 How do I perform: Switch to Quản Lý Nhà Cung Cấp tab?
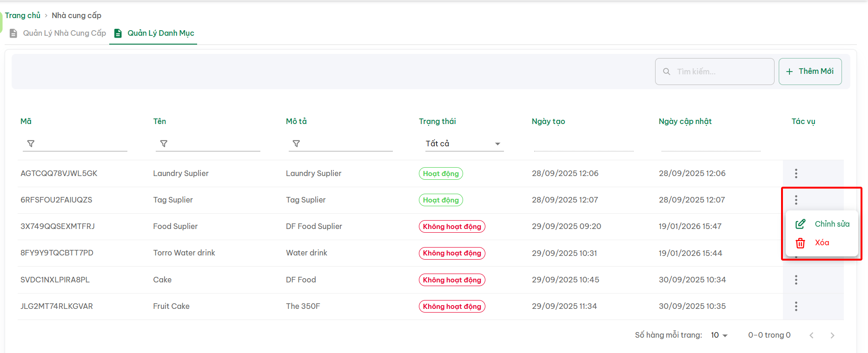58,33
